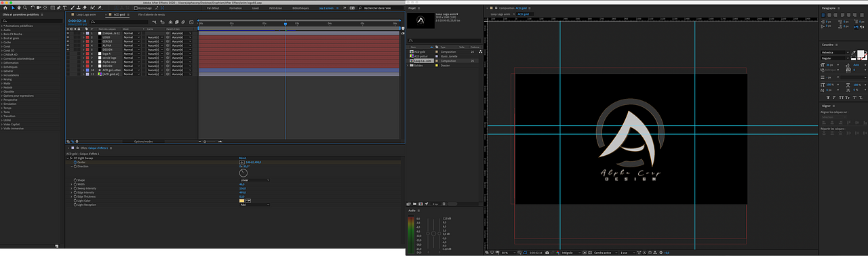Select the Par défaut workspace

click(x=213, y=8)
